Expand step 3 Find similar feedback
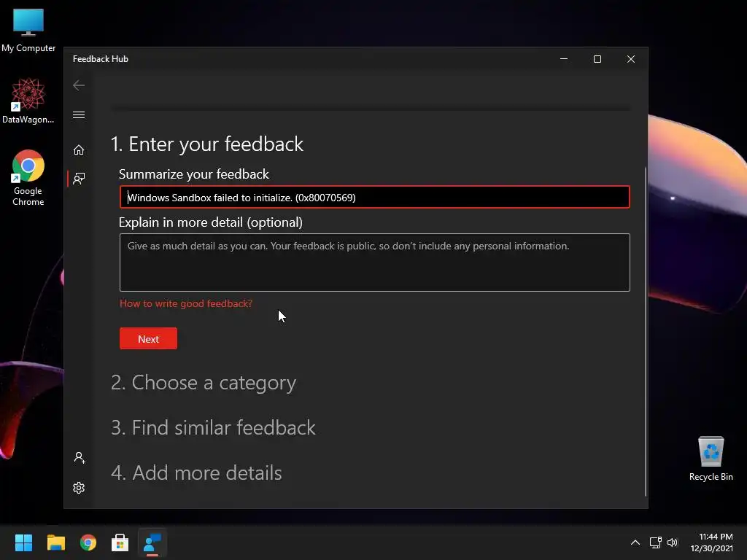747x560 pixels. tap(213, 427)
